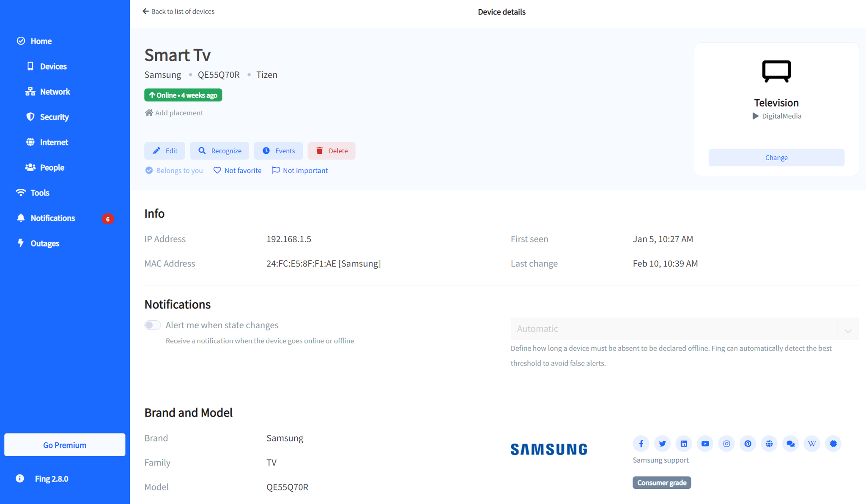866x504 pixels.
Task: Click the Online 4 weeks ago status badge
Action: tap(183, 95)
